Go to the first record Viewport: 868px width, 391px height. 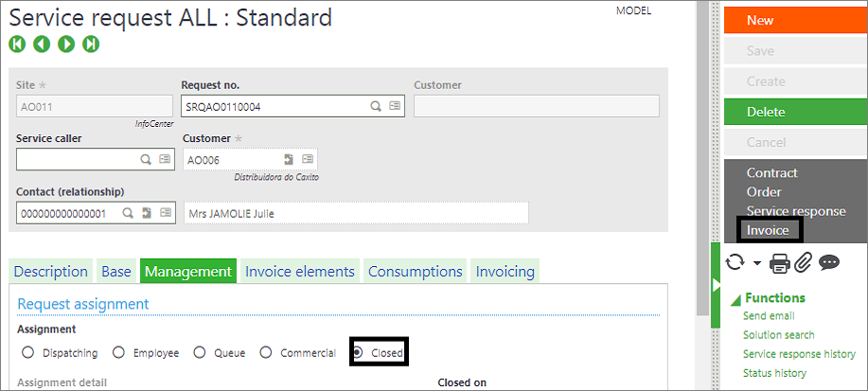[x=17, y=44]
